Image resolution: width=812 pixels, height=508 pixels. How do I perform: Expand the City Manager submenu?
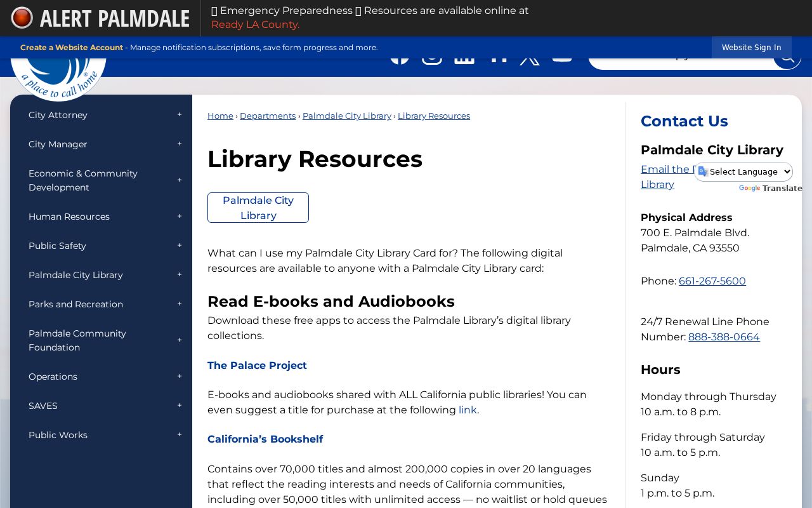pos(180,144)
